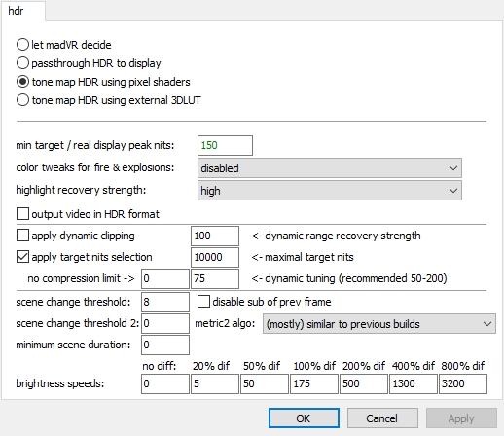
Task: Click the 'no diff' brightness speed field
Action: click(x=165, y=383)
